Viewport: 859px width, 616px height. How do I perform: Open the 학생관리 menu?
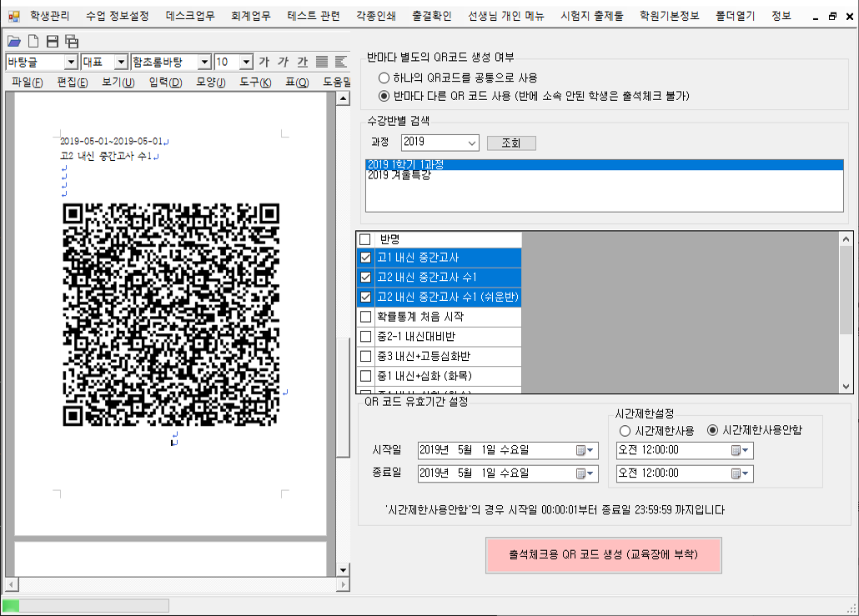[x=50, y=16]
